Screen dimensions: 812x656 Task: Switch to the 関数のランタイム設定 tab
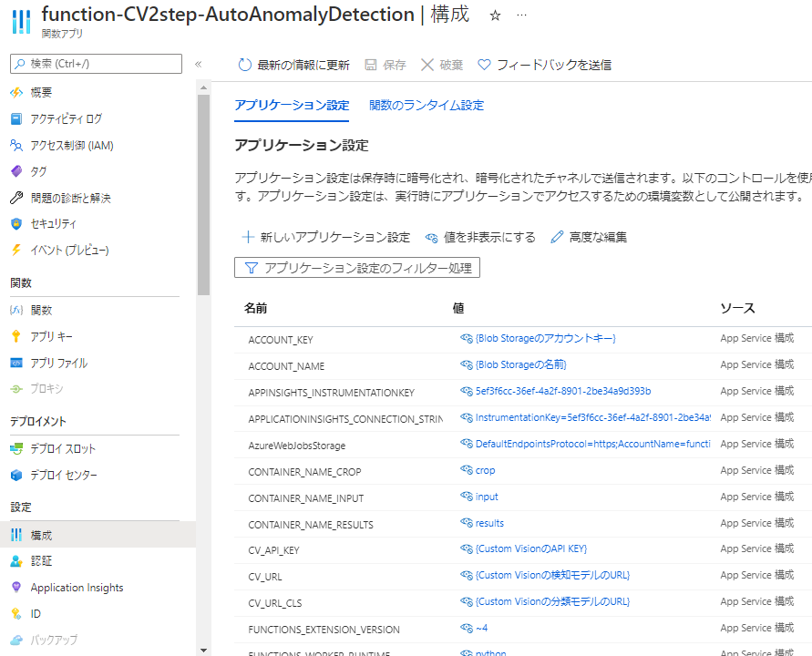[425, 105]
